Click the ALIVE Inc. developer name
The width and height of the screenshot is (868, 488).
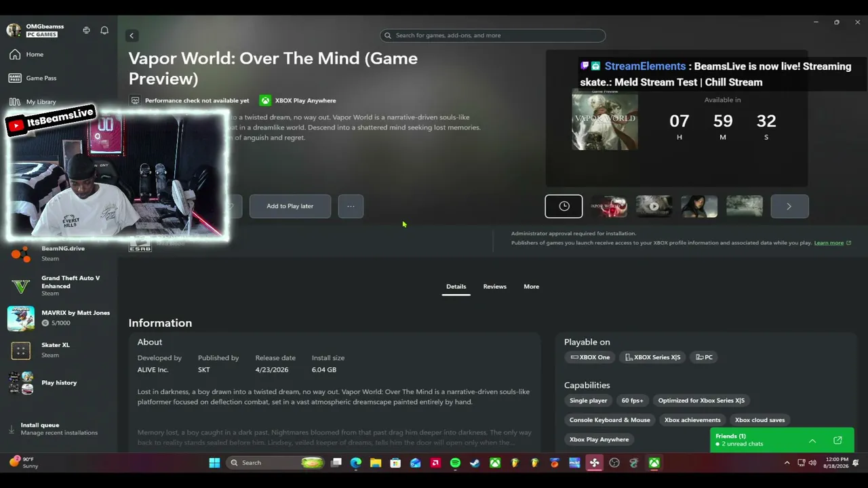click(153, 370)
